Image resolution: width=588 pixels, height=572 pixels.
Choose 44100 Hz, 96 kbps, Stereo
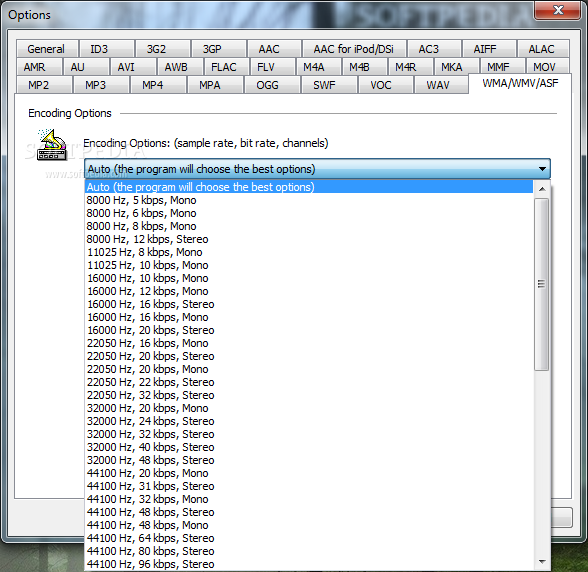click(x=309, y=564)
